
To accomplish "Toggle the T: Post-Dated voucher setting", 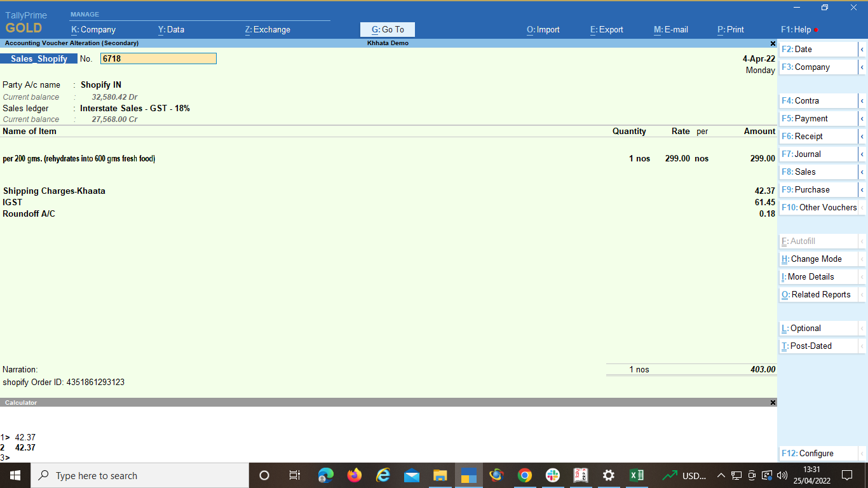I will (x=818, y=346).
